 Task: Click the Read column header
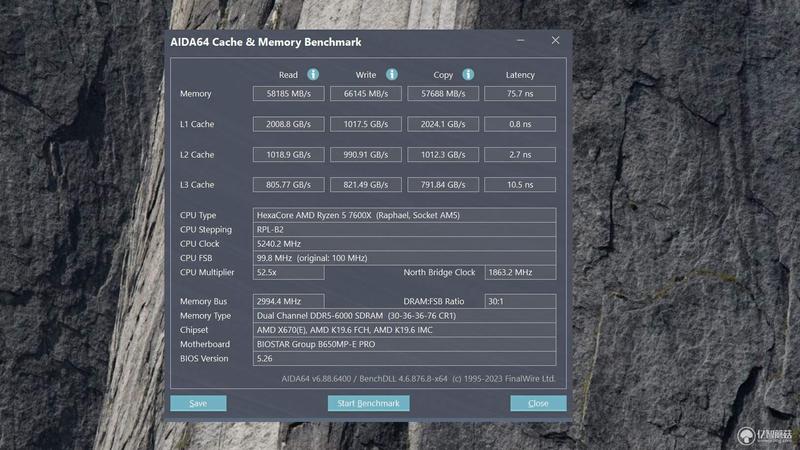tap(288, 75)
